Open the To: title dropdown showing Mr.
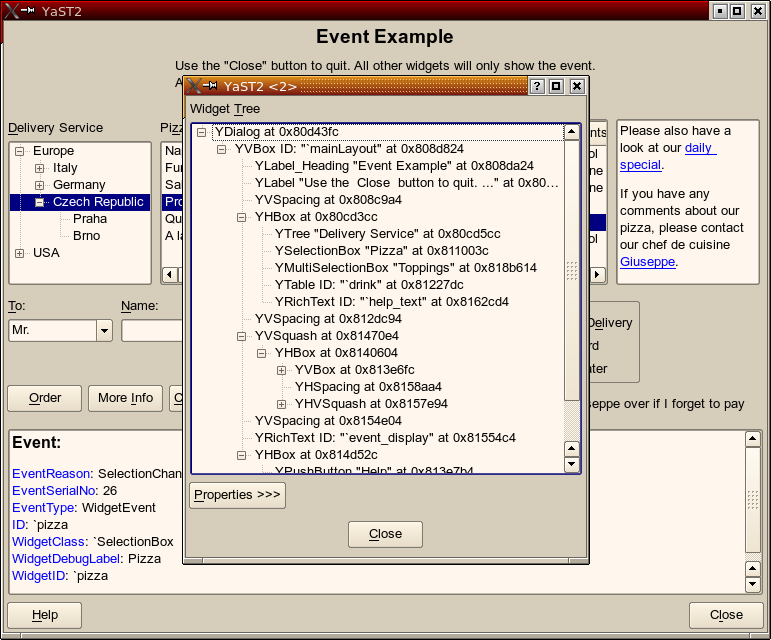 (104, 331)
